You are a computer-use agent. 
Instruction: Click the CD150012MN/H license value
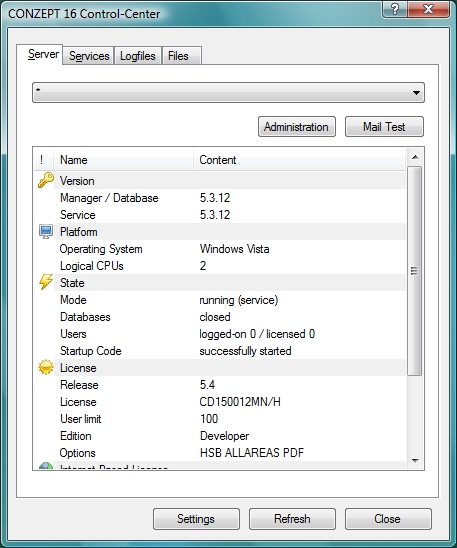point(240,402)
